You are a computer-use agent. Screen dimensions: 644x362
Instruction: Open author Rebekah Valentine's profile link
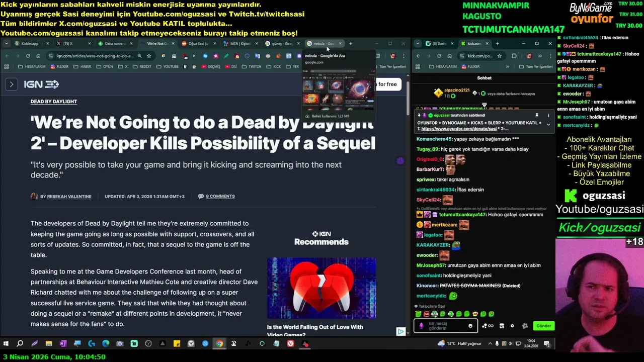pos(69,197)
